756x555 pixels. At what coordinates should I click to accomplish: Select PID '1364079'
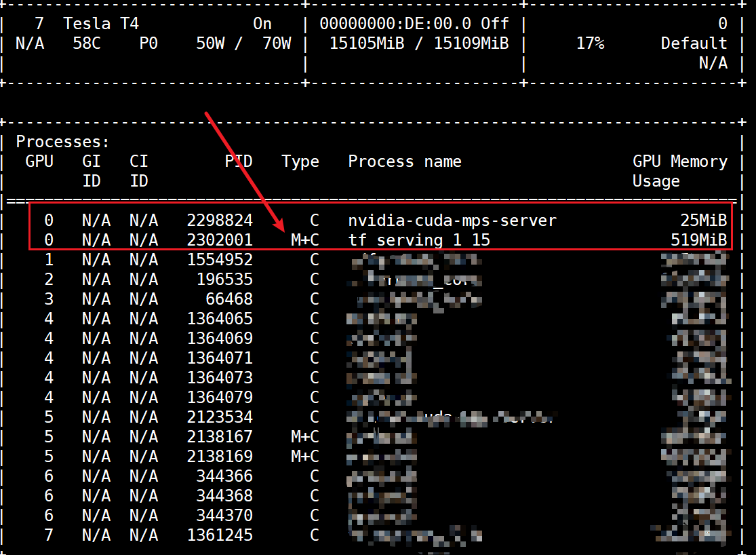220,398
